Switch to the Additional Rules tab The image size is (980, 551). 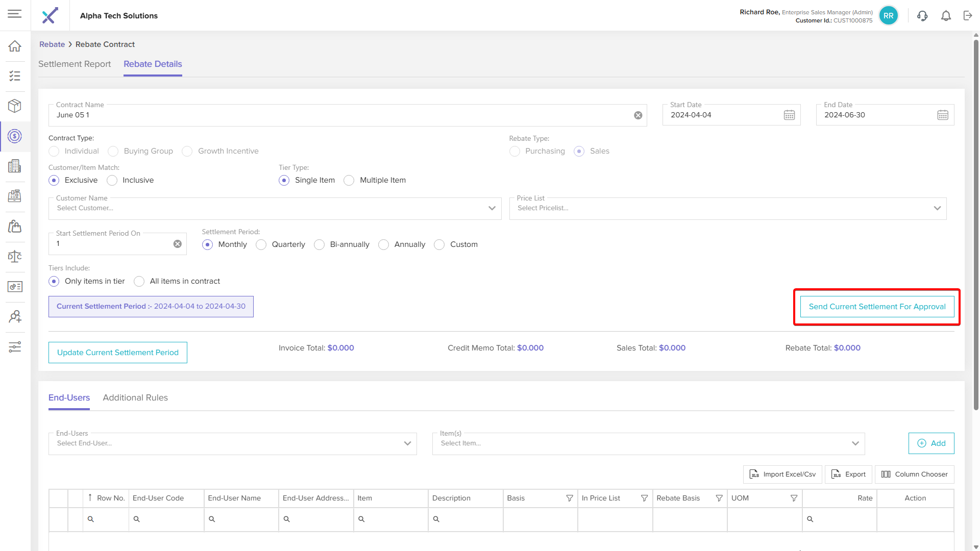click(x=135, y=398)
